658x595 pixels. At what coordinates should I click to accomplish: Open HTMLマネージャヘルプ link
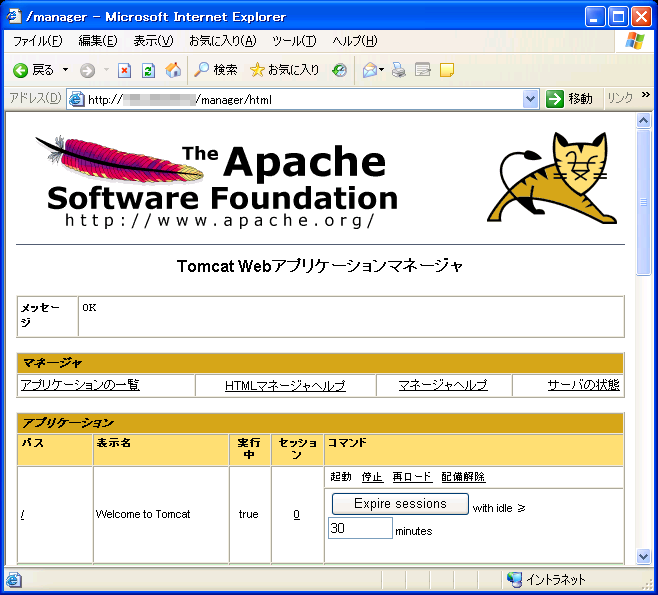pyautogui.click(x=285, y=385)
